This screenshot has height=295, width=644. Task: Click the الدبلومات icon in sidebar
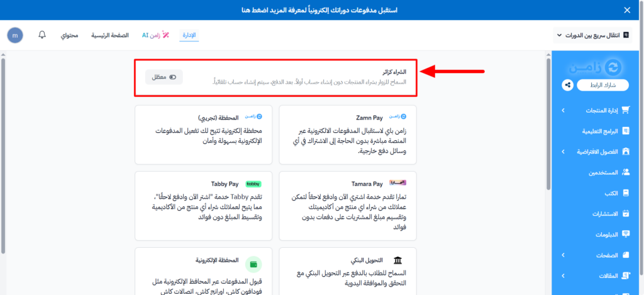[x=625, y=234]
